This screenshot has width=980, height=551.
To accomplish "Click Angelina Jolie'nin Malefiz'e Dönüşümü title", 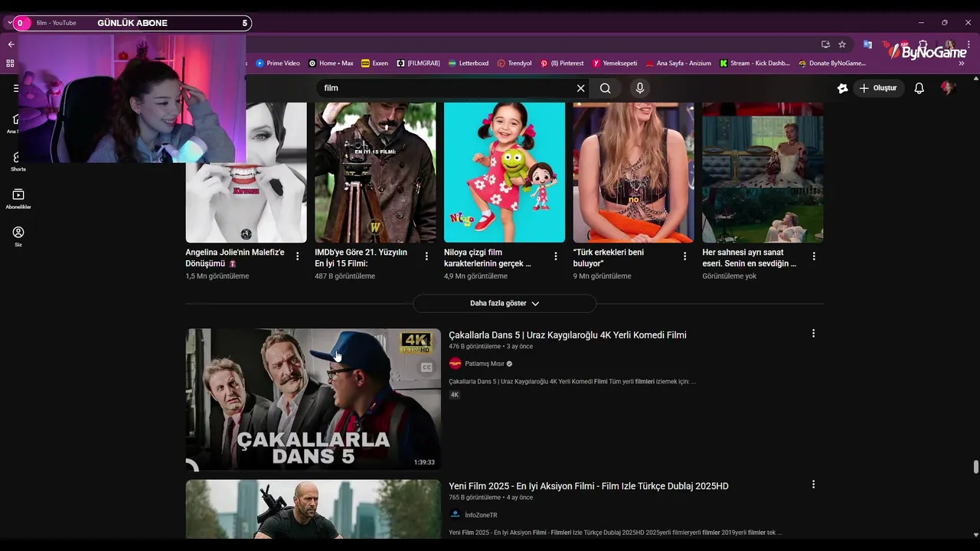I will tap(235, 258).
